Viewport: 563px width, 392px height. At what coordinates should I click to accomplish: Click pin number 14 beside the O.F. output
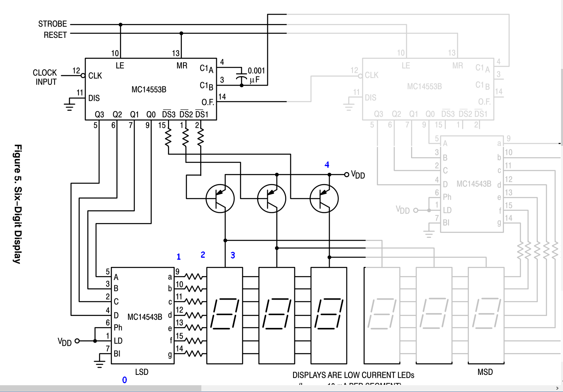coord(222,97)
